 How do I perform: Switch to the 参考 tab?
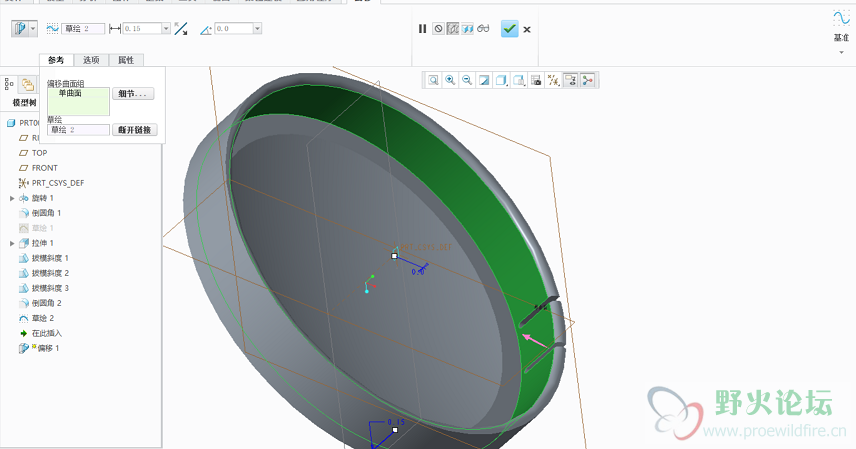point(56,60)
